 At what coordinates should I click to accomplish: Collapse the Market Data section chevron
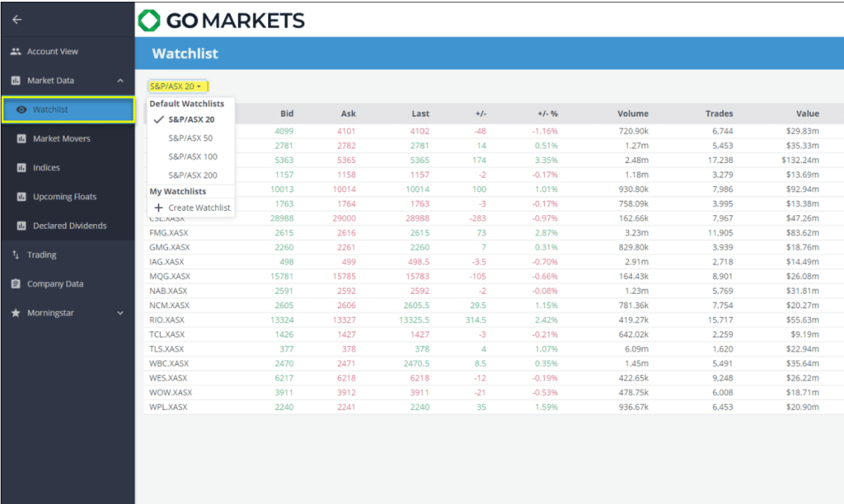coord(120,81)
